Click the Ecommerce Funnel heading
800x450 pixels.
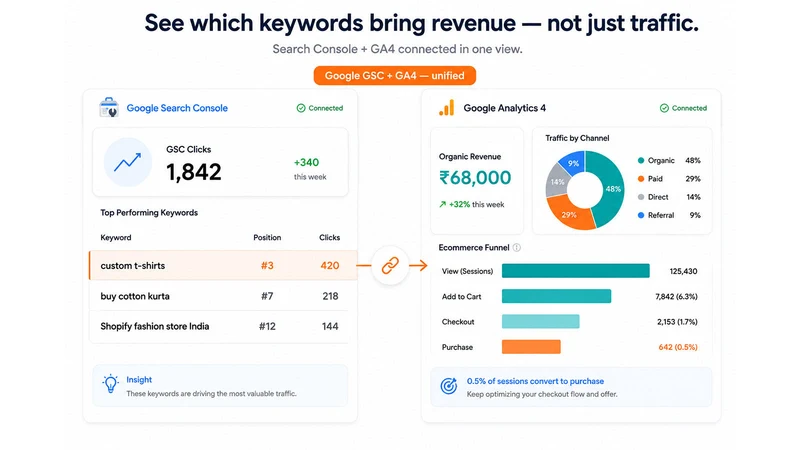tap(474, 247)
